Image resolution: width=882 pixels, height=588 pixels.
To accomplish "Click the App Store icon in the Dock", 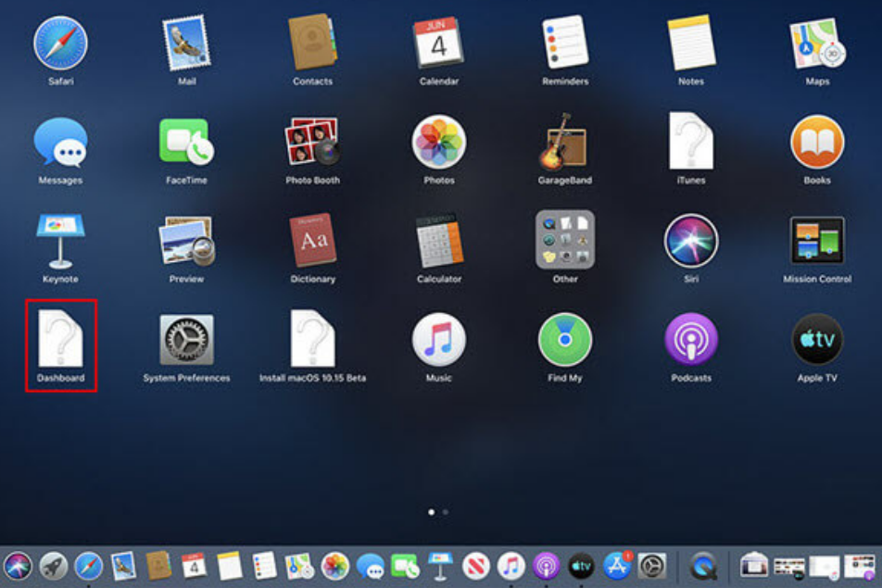I will click(x=617, y=565).
